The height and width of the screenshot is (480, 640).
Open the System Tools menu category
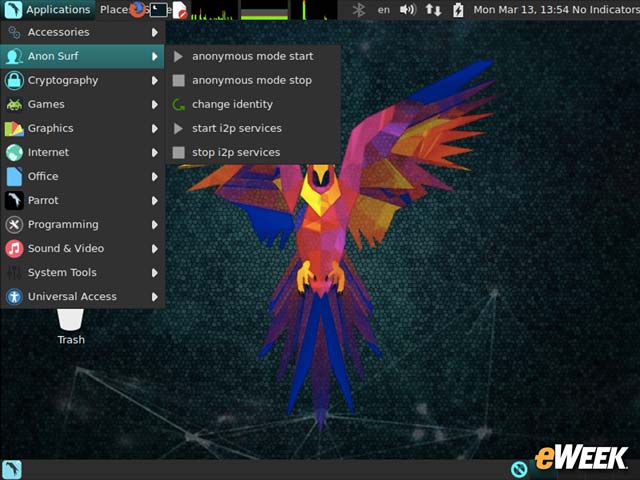82,273
